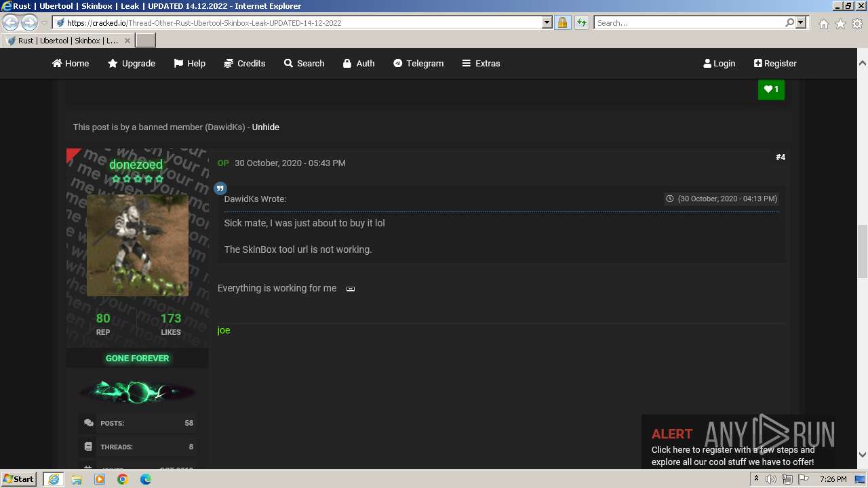Switch to the Rust Ubertool Skinbox tab
Viewport: 868px width, 488px height.
[x=67, y=41]
